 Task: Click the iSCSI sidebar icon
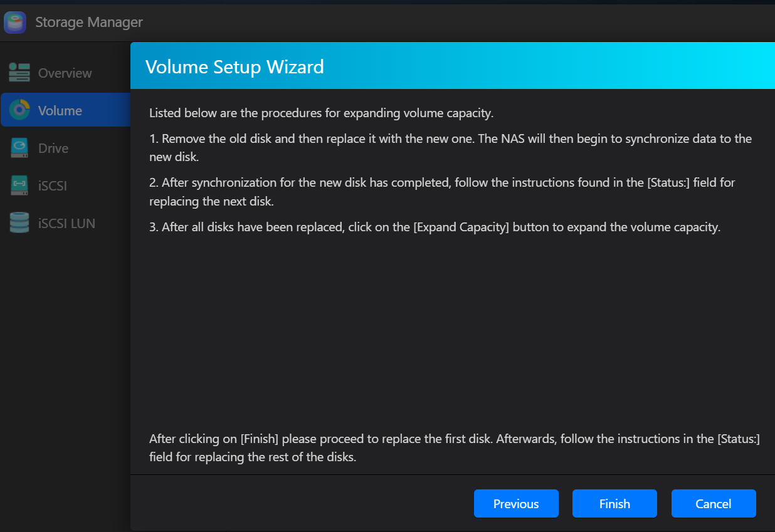pos(19,185)
